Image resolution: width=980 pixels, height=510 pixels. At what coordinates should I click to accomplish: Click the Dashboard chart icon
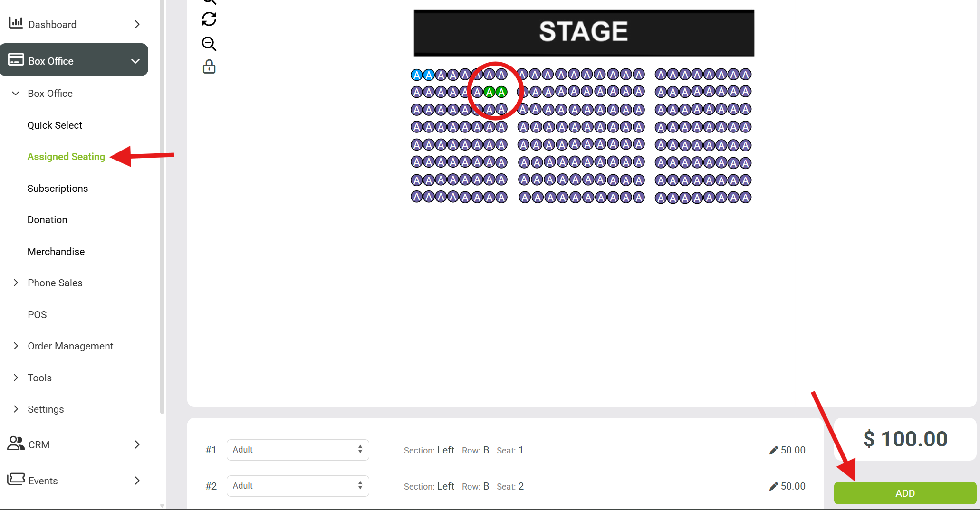tap(16, 23)
